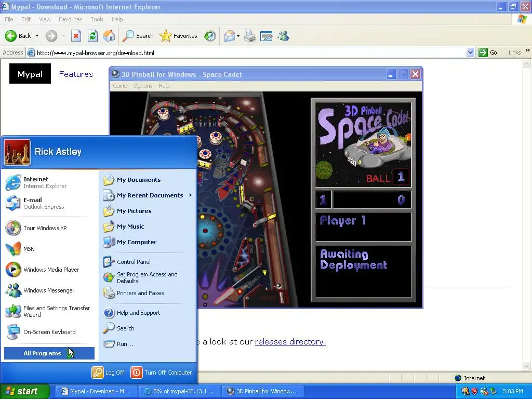This screenshot has height=399, width=532.
Task: Click Run... in the Start menu
Action: pos(148,344)
